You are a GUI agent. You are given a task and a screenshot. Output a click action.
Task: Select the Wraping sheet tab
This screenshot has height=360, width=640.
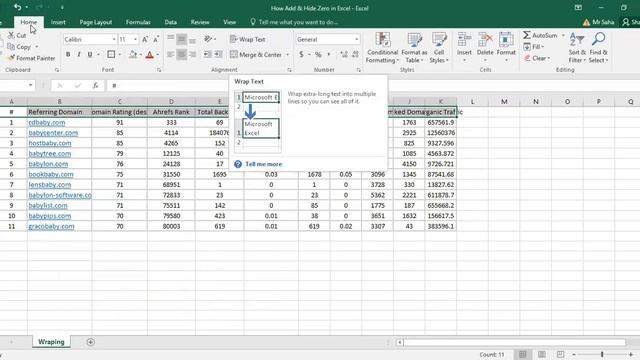(x=51, y=342)
